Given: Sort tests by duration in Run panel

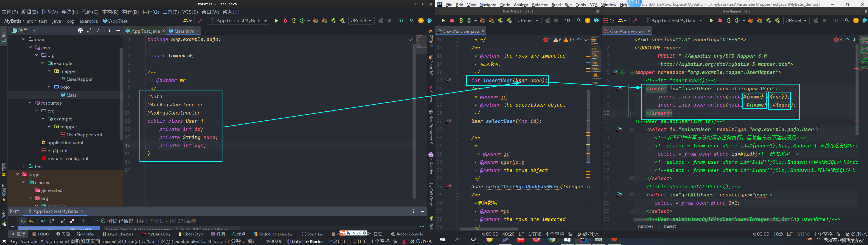Looking at the screenshot, I should point(52,221).
